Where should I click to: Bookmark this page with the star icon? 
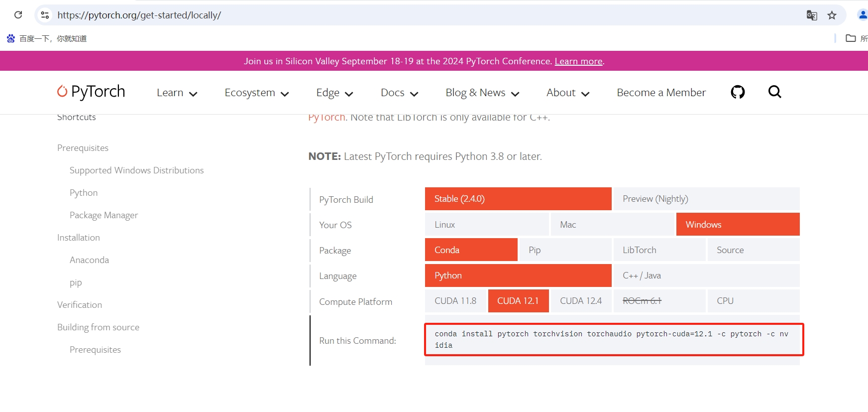[x=832, y=15]
